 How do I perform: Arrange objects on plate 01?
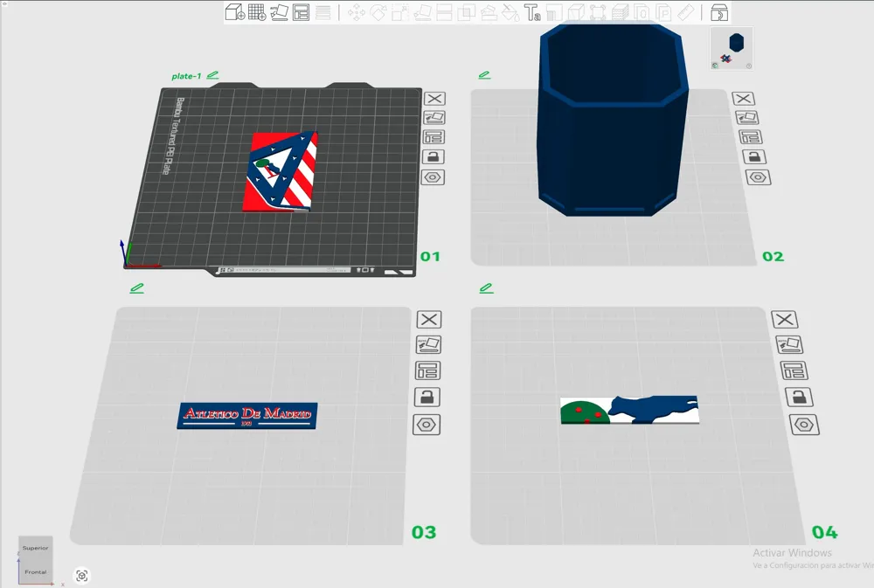click(x=434, y=136)
